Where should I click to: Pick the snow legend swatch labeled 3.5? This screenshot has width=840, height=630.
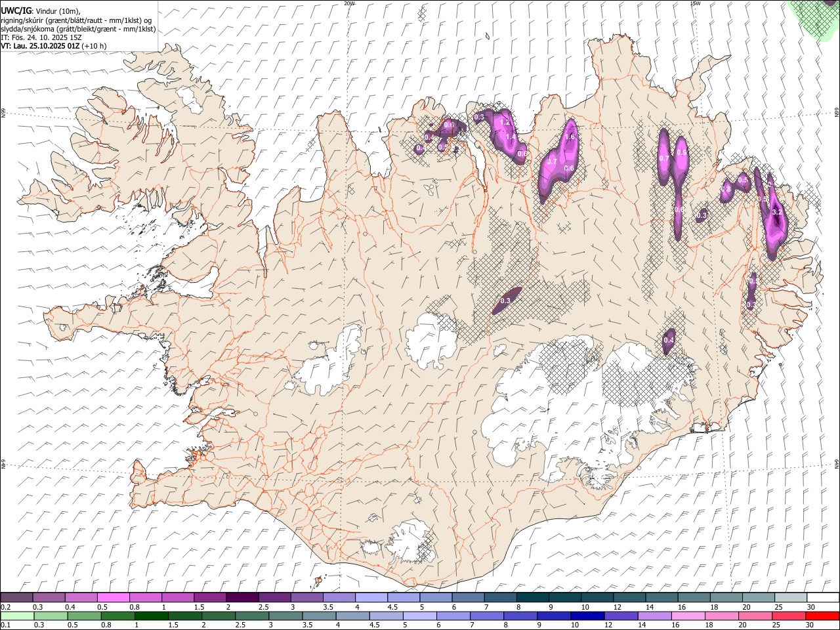click(339, 597)
